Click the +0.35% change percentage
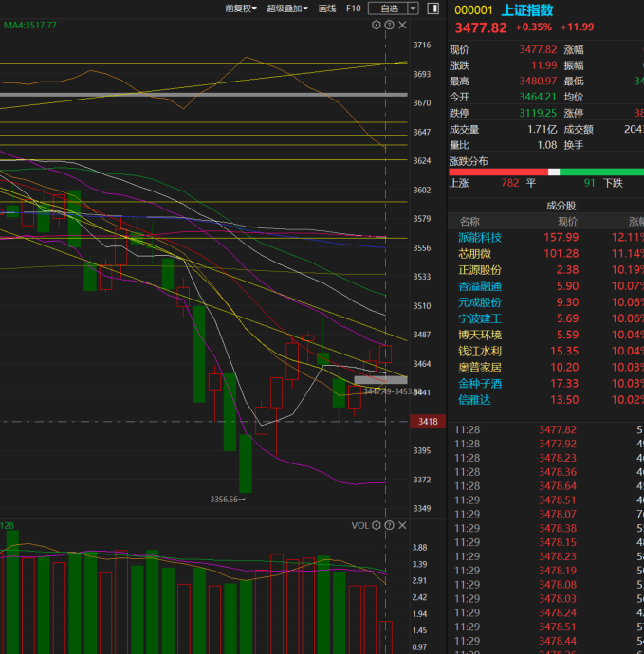Viewport: 644px width, 654px height. (x=534, y=27)
